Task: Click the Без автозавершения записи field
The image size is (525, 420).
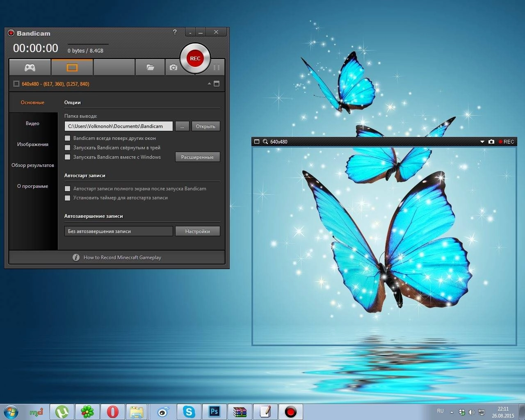Action: pos(119,231)
